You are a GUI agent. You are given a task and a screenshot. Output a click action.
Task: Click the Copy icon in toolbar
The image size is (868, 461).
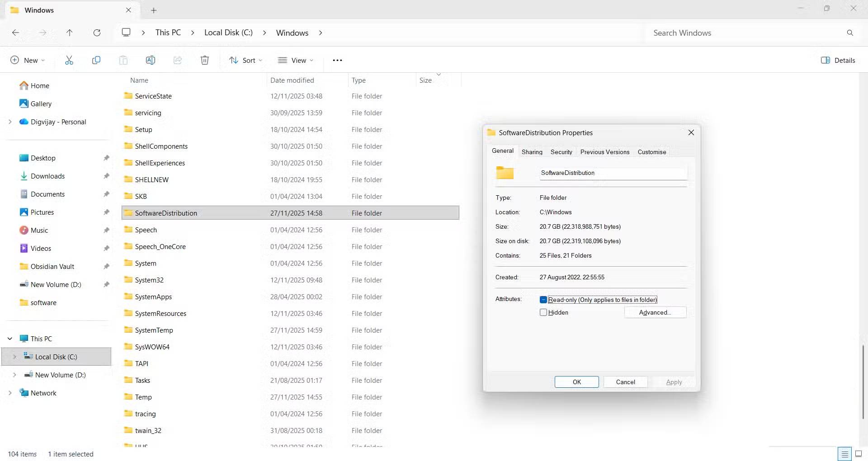(96, 60)
